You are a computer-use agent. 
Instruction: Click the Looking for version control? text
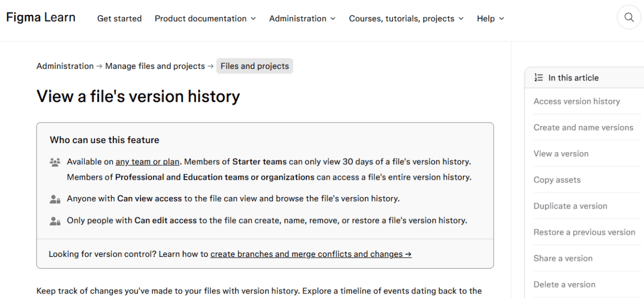[102, 254]
